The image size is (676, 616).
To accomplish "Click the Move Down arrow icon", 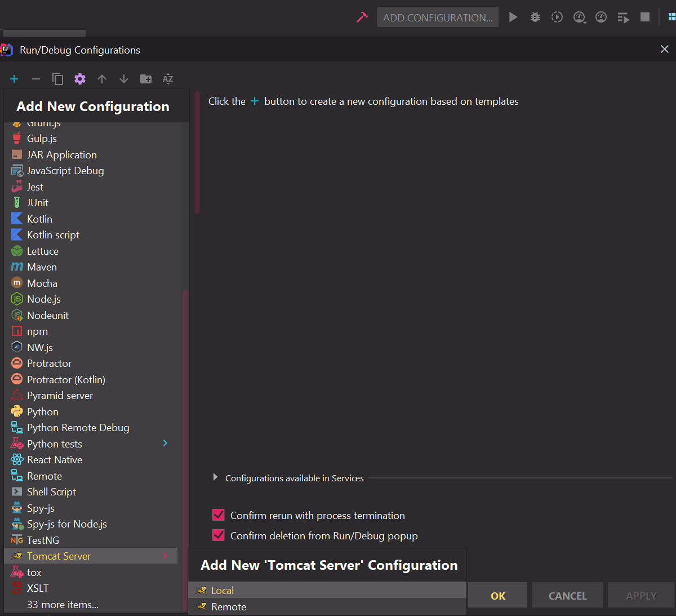I will point(124,79).
